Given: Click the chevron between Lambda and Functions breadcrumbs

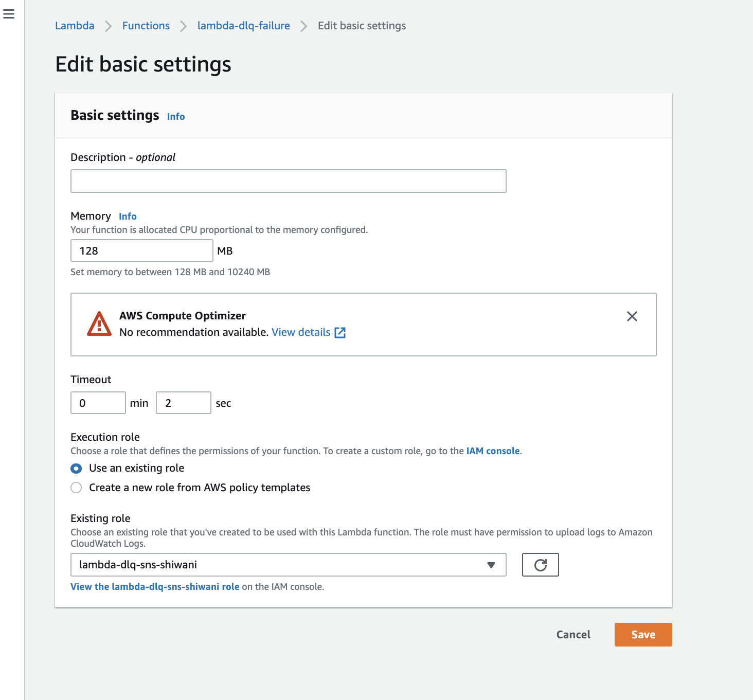Looking at the screenshot, I should [108, 26].
